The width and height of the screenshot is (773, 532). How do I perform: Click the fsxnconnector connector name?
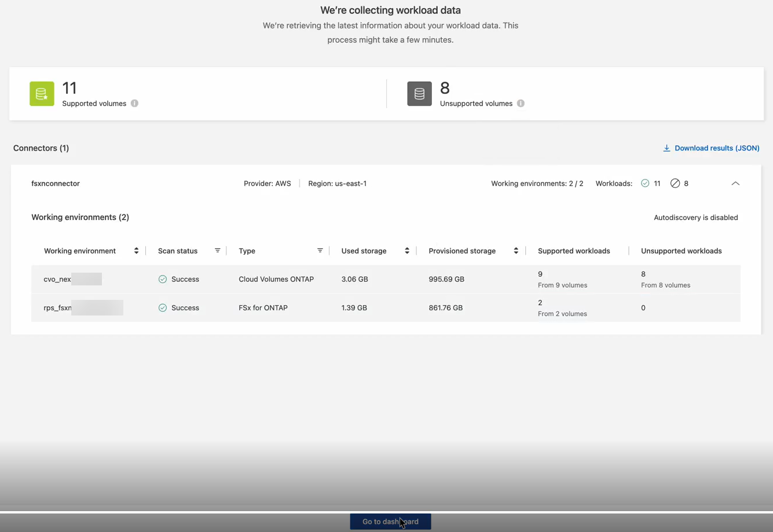point(56,184)
